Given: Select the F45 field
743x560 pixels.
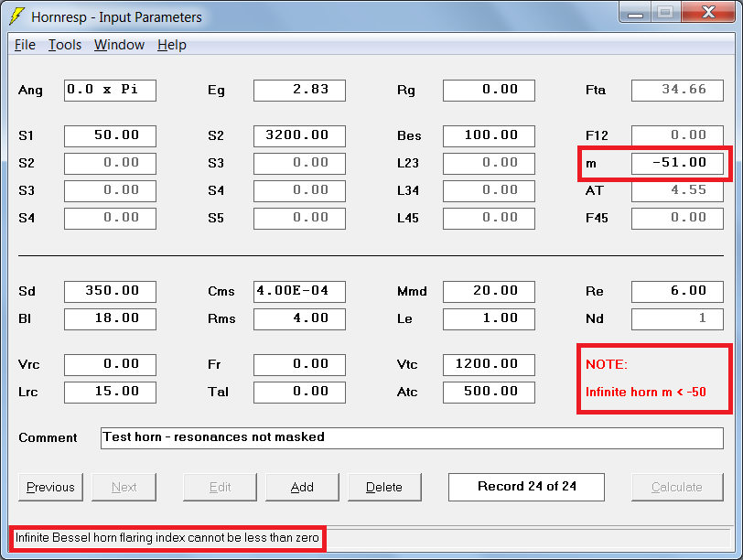Looking at the screenshot, I should tap(677, 219).
